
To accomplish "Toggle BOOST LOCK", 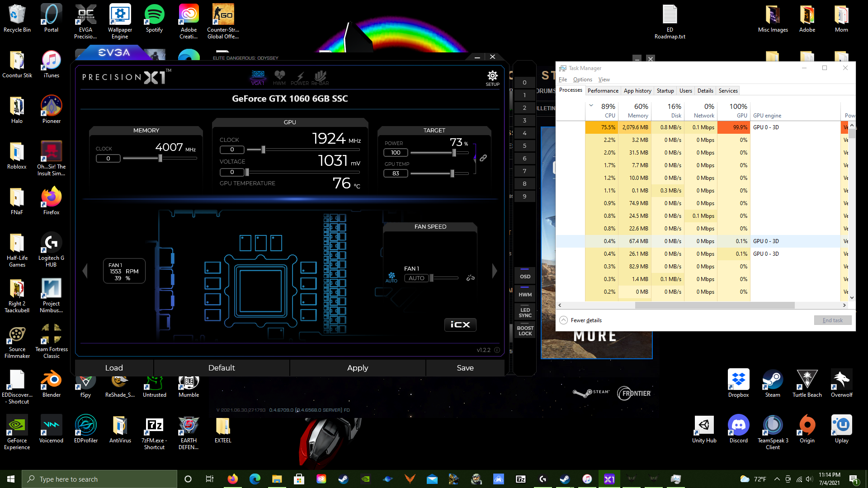I will pos(525,330).
